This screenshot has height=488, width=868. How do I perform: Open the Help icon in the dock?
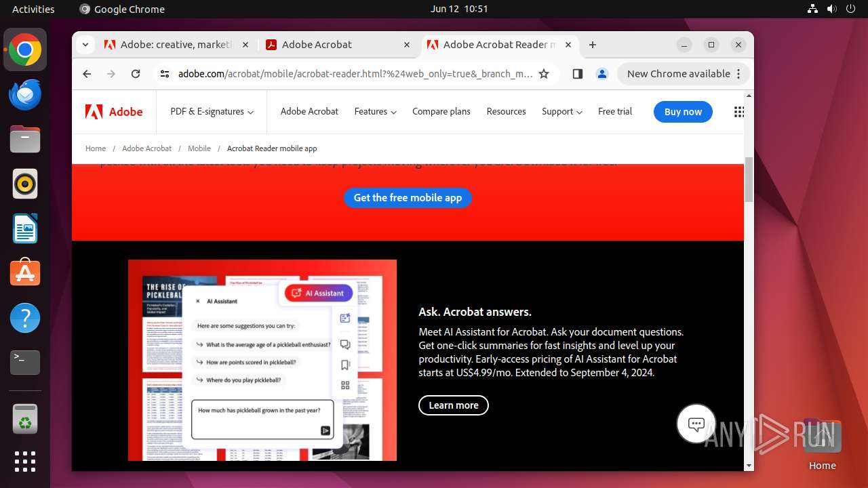pyautogui.click(x=25, y=317)
